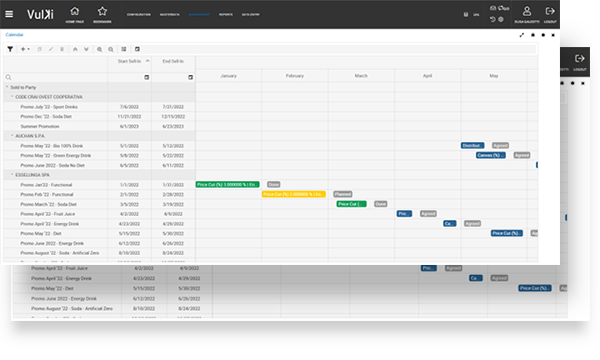Open the hamburger menu
Screen dimensions: 600x360
click(x=9, y=14)
